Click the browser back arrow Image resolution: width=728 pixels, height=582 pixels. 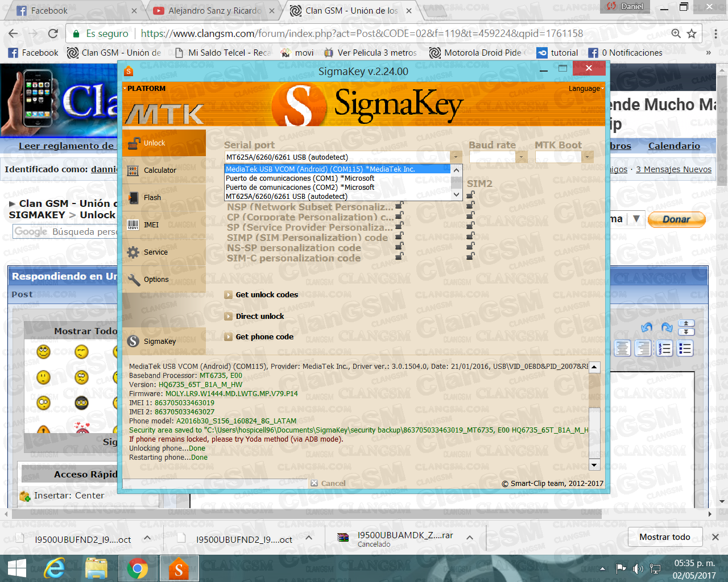13,34
